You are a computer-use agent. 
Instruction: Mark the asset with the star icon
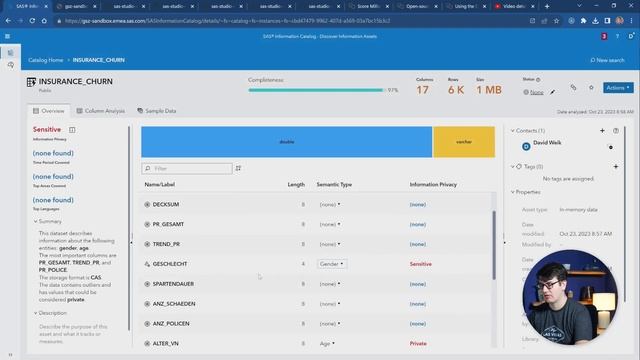[591, 87]
